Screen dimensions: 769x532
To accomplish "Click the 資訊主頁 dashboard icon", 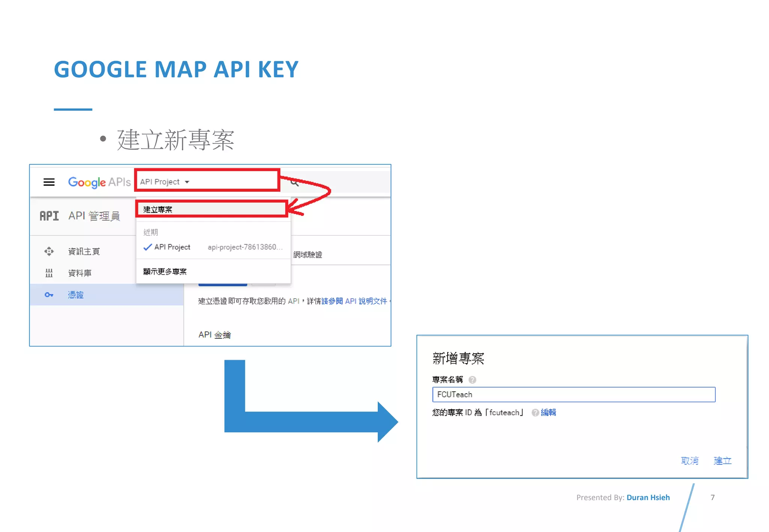I will [x=49, y=251].
